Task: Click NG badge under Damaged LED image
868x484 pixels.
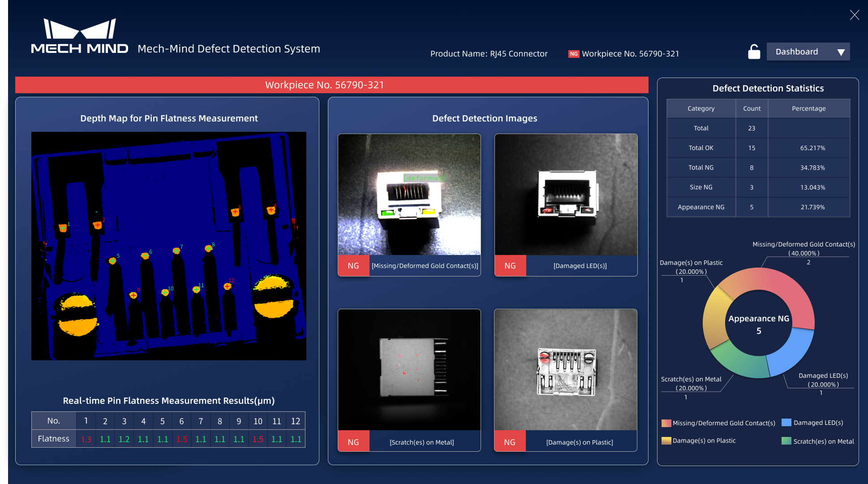Action: point(510,266)
